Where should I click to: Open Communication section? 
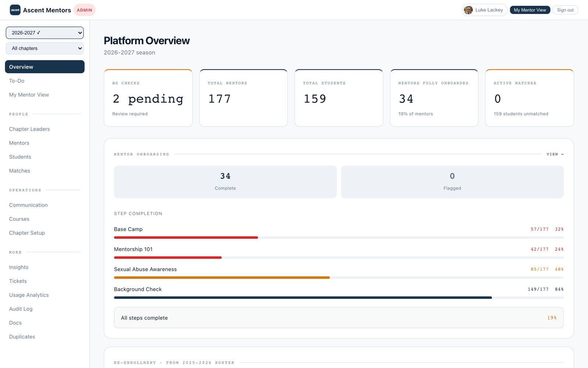[x=28, y=205]
